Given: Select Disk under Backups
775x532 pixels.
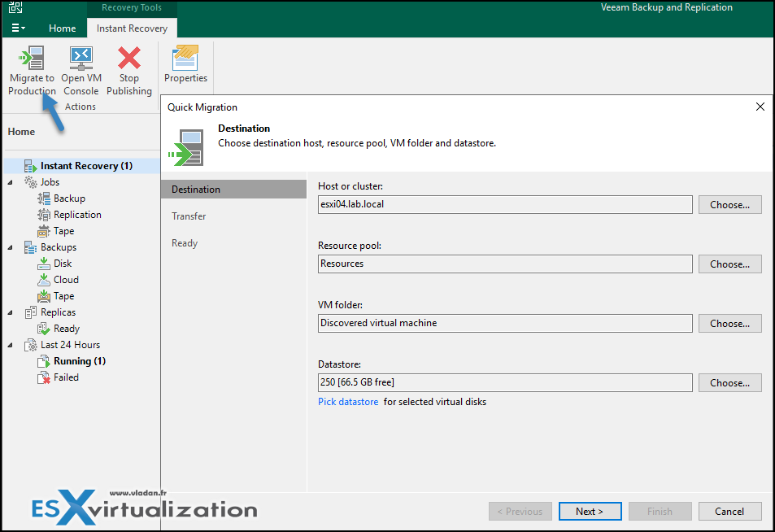Looking at the screenshot, I should (63, 264).
